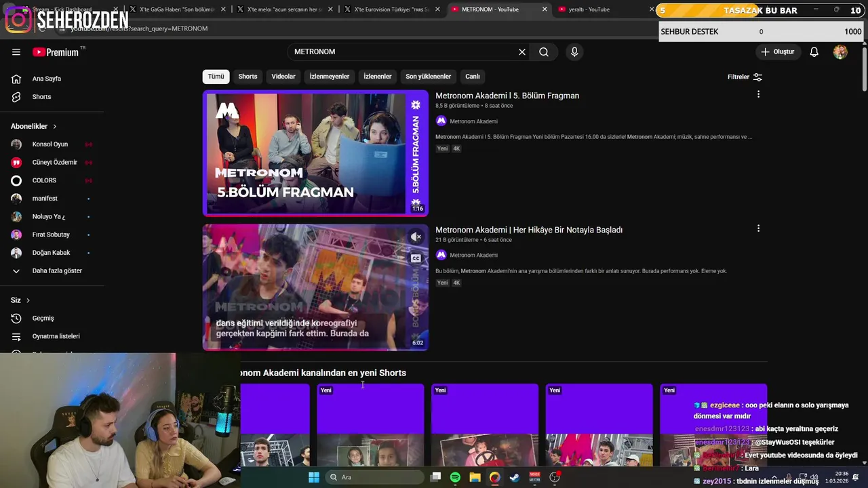Open the Windows Start menu
The width and height of the screenshot is (868, 488).
[x=314, y=477]
